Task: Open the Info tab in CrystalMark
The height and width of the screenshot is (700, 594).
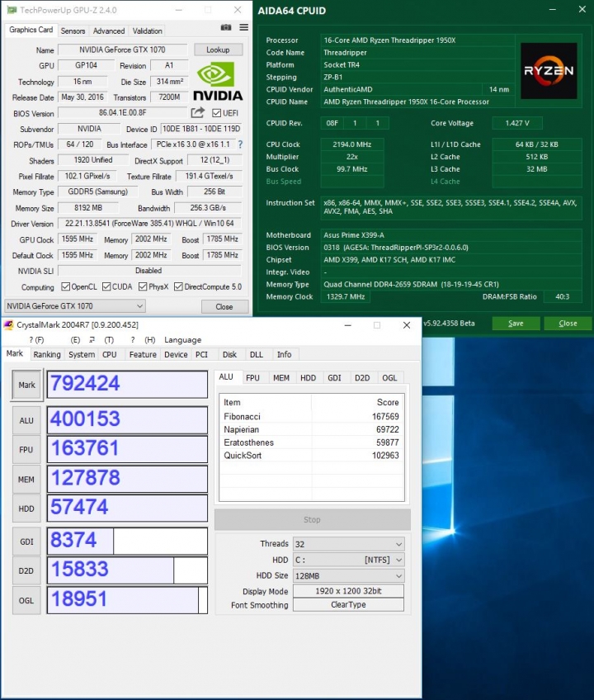Action: click(285, 354)
